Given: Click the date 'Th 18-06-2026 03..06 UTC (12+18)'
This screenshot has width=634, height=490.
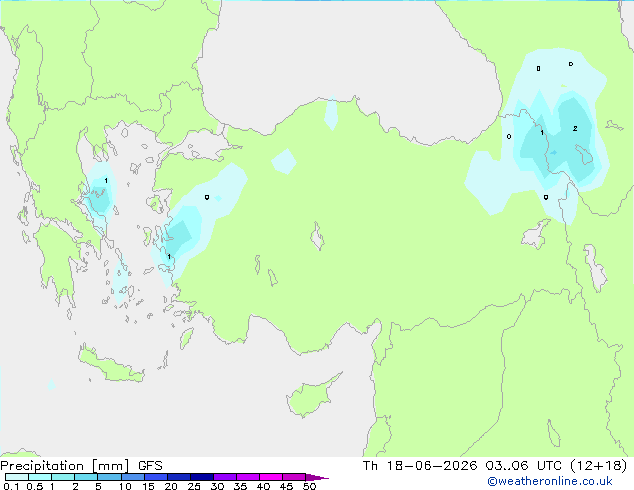Looking at the screenshot, I should [495, 466].
